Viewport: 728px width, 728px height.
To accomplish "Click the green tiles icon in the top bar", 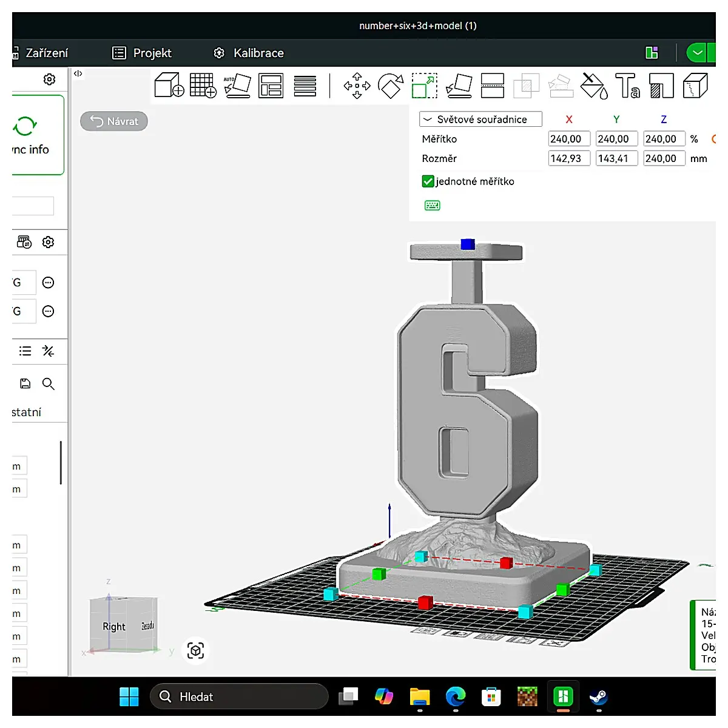I will tap(652, 53).
